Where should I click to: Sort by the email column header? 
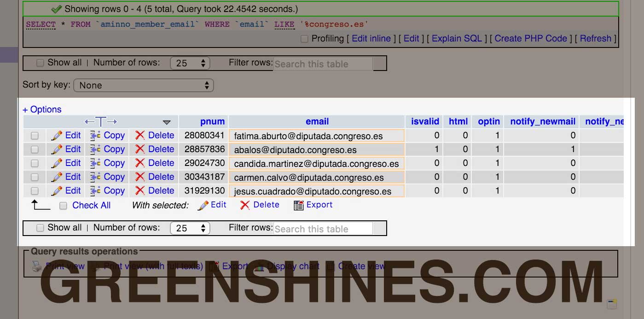point(317,122)
